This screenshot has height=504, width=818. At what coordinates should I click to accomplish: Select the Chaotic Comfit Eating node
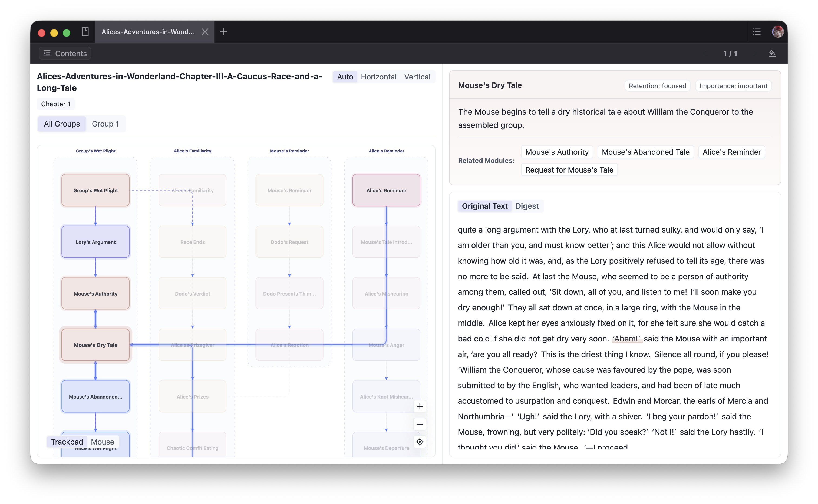pos(192,445)
